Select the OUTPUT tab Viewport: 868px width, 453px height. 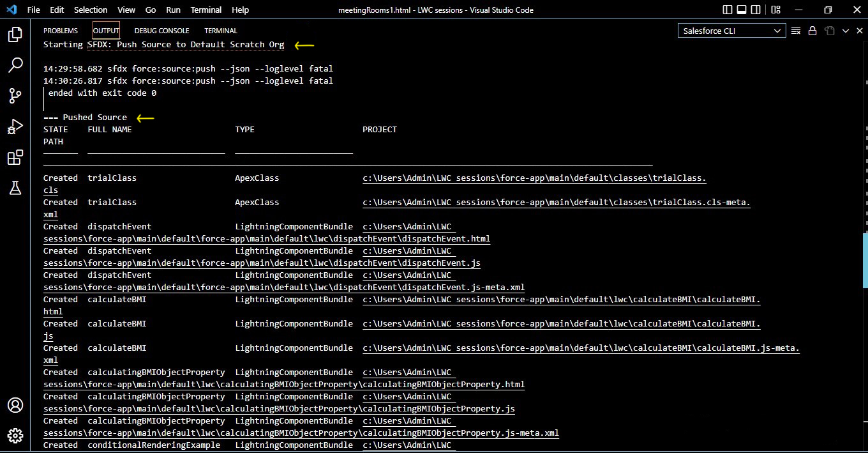[x=106, y=31]
